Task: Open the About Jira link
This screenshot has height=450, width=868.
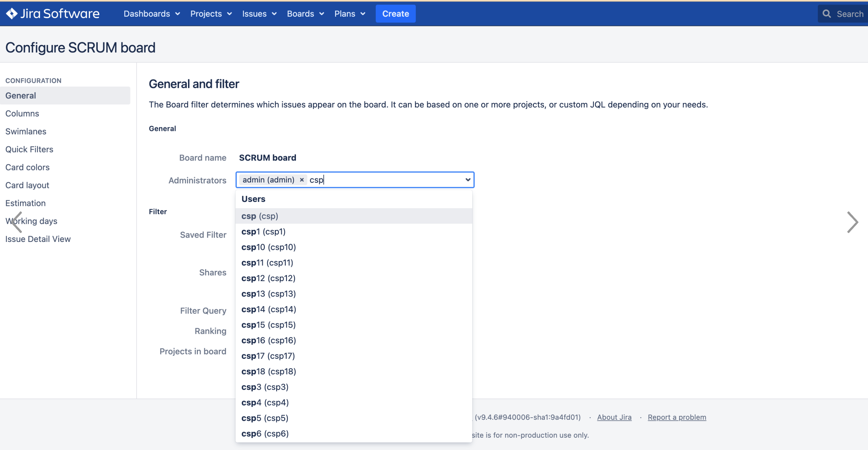Action: [614, 417]
